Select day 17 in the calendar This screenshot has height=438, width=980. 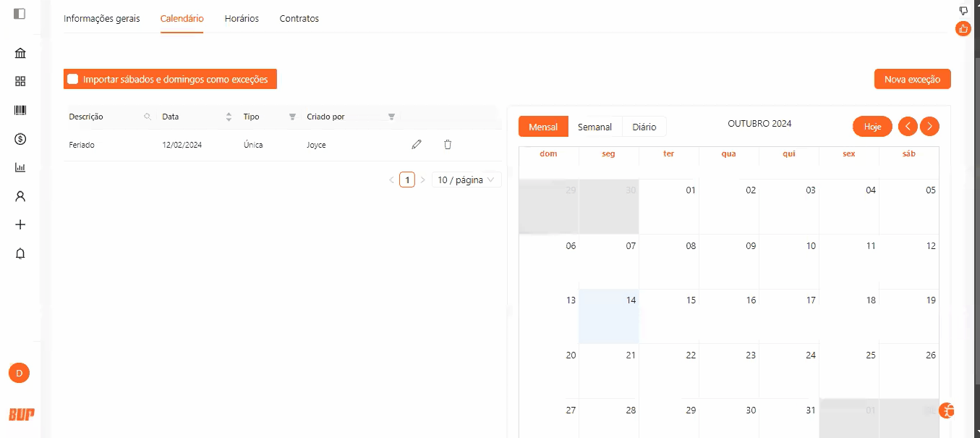[789, 316]
